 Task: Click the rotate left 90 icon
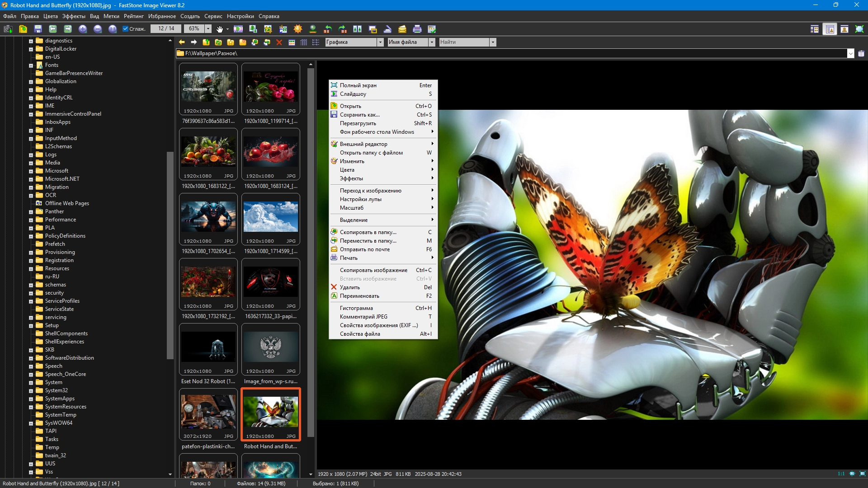(328, 29)
